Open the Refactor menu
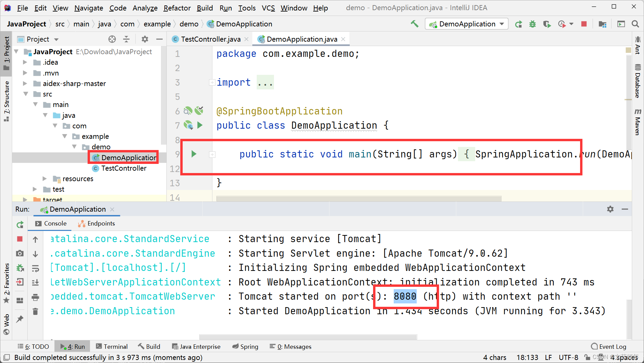The width and height of the screenshot is (644, 363). point(177,8)
